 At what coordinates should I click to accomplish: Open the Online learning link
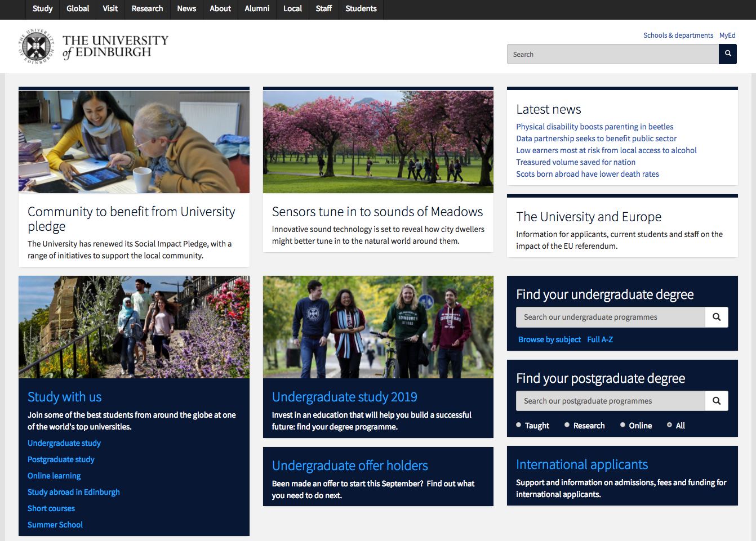coord(54,476)
